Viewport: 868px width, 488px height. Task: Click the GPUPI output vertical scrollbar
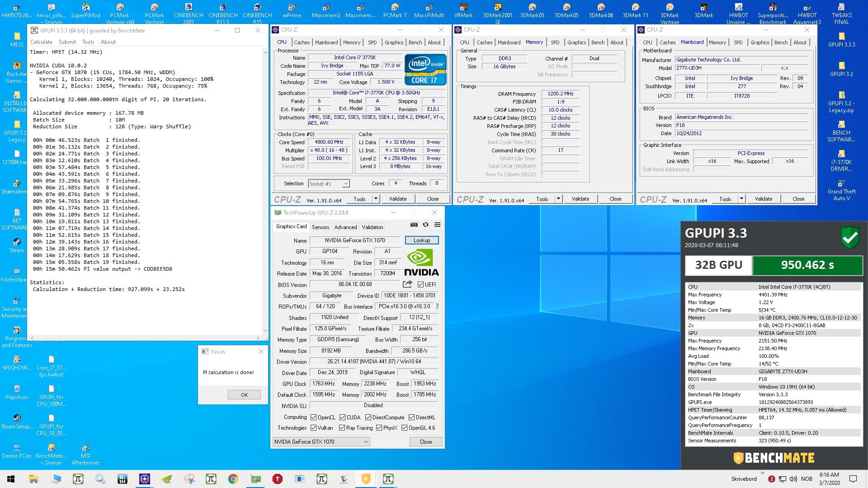point(265,190)
